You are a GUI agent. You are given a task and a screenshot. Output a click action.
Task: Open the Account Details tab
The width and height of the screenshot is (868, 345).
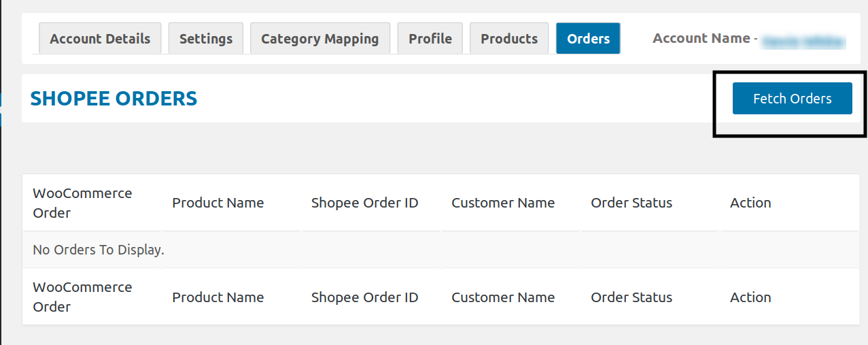click(100, 38)
